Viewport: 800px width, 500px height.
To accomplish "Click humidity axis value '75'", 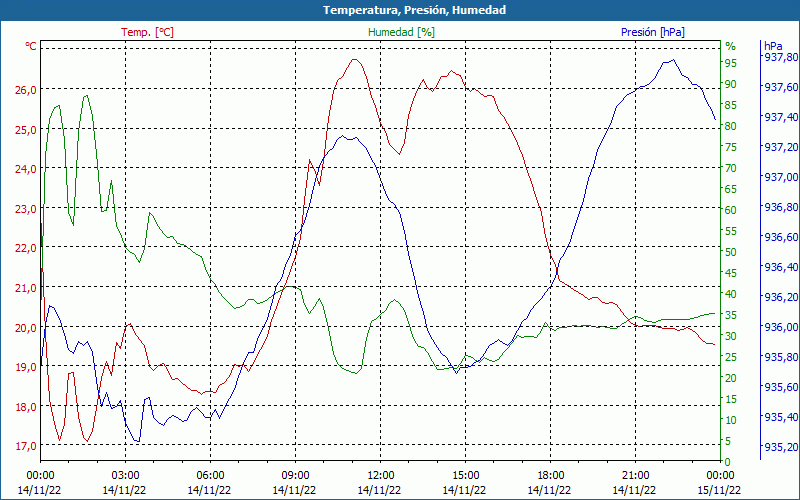I will 731,147.
